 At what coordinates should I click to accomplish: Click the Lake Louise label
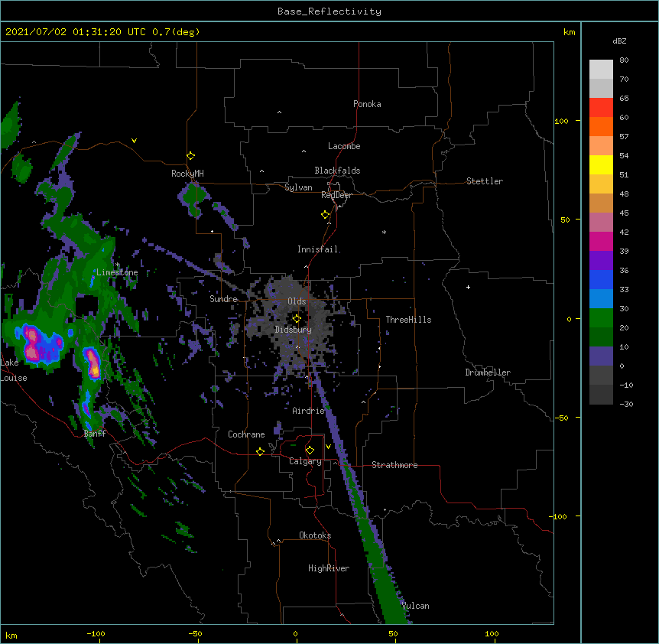12,370
